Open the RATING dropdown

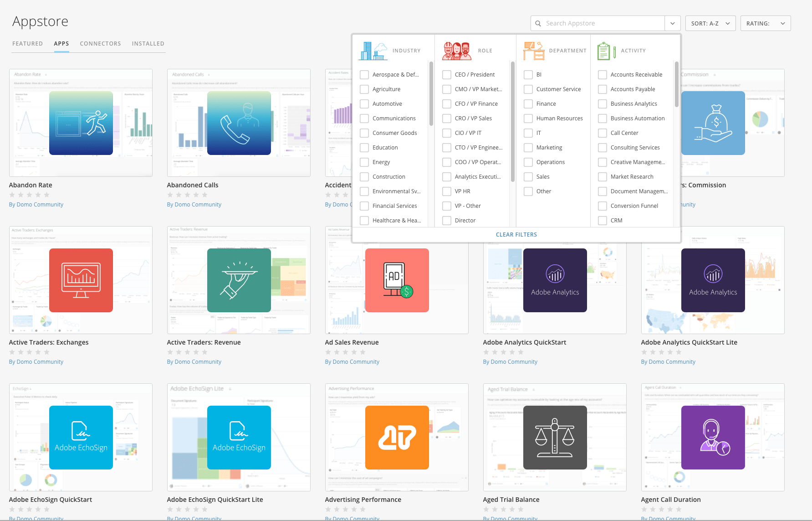[x=765, y=23]
